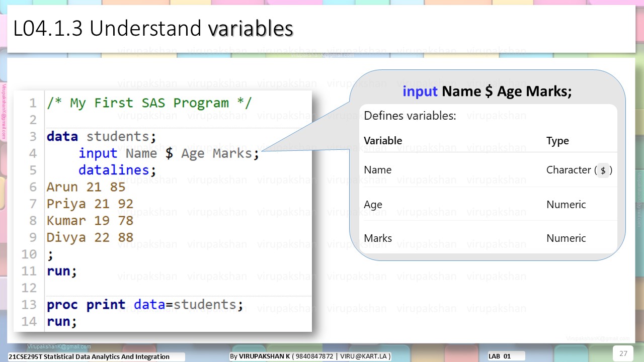The height and width of the screenshot is (362, 644).
Task: Click the "Age" cell in the variables table
Action: (x=373, y=205)
